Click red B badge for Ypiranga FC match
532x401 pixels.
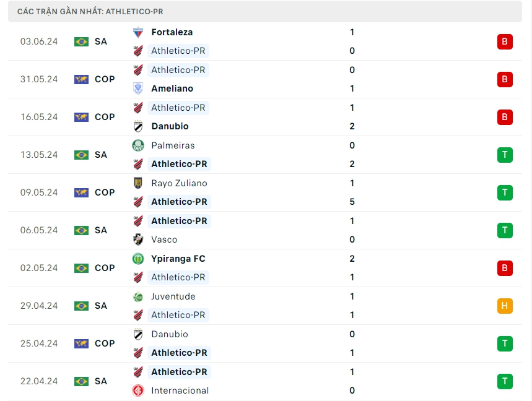coord(505,268)
